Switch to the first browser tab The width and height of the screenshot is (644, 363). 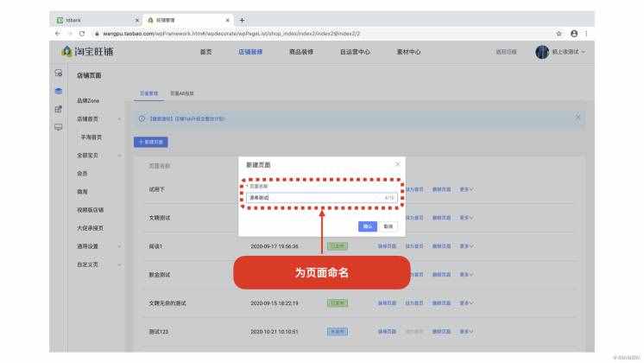pos(97,20)
